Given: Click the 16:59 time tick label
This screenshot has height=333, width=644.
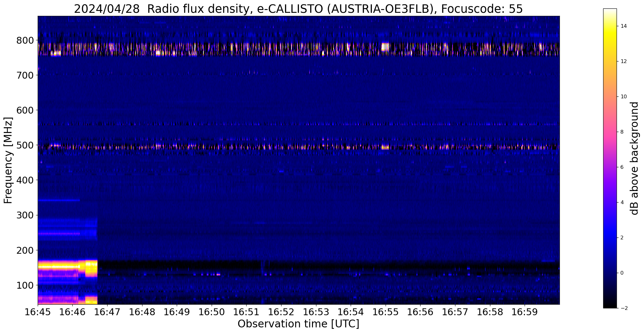Looking at the screenshot, I should click(x=525, y=312).
